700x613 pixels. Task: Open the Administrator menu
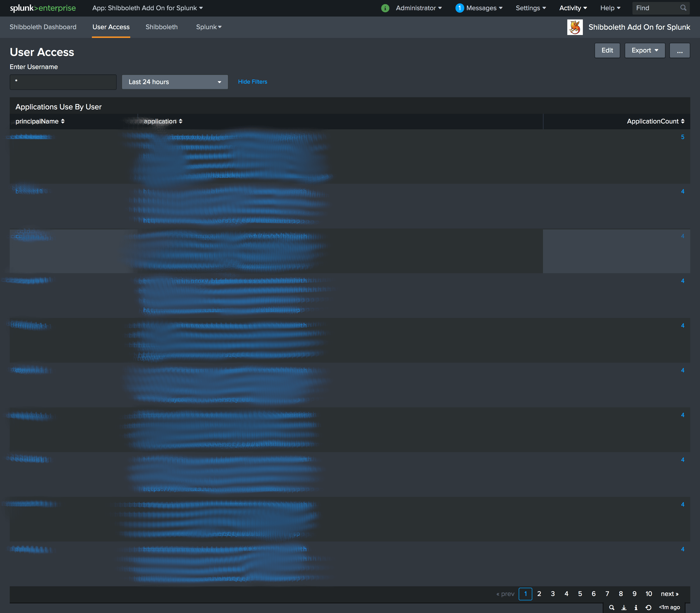click(419, 8)
